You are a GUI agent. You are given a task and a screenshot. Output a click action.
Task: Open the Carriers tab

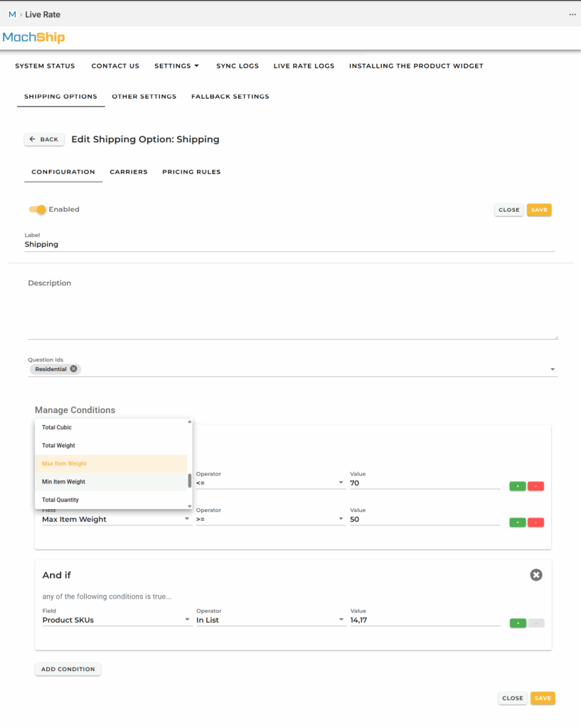tap(129, 172)
